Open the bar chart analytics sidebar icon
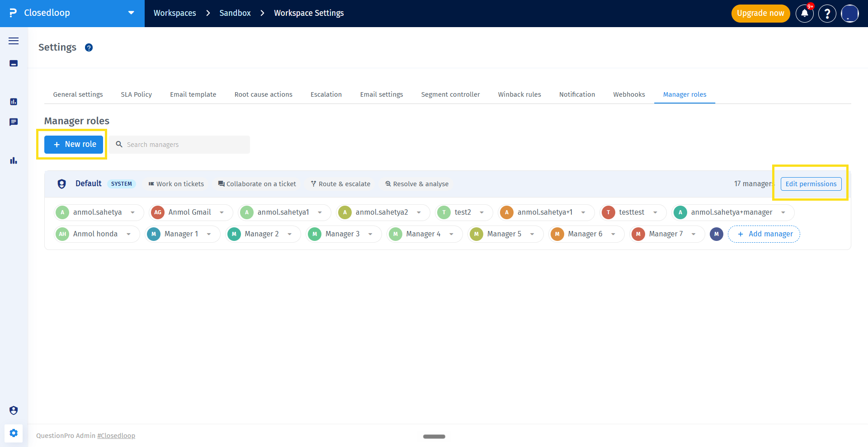The height and width of the screenshot is (447, 868). (x=14, y=160)
